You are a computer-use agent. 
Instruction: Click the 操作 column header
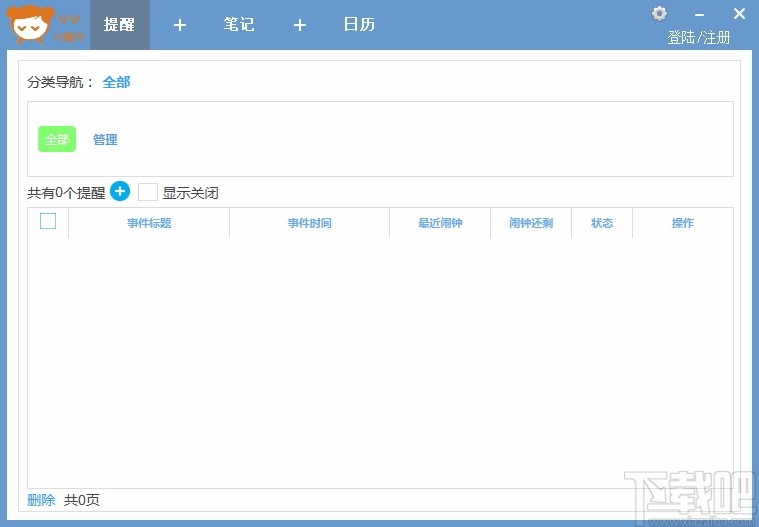(683, 223)
